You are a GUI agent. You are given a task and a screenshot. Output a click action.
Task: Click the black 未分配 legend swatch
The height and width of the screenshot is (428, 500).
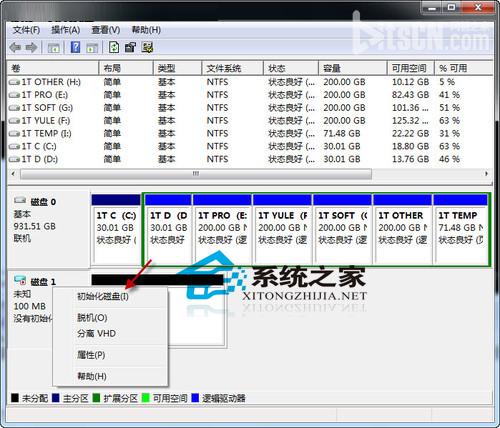15,398
